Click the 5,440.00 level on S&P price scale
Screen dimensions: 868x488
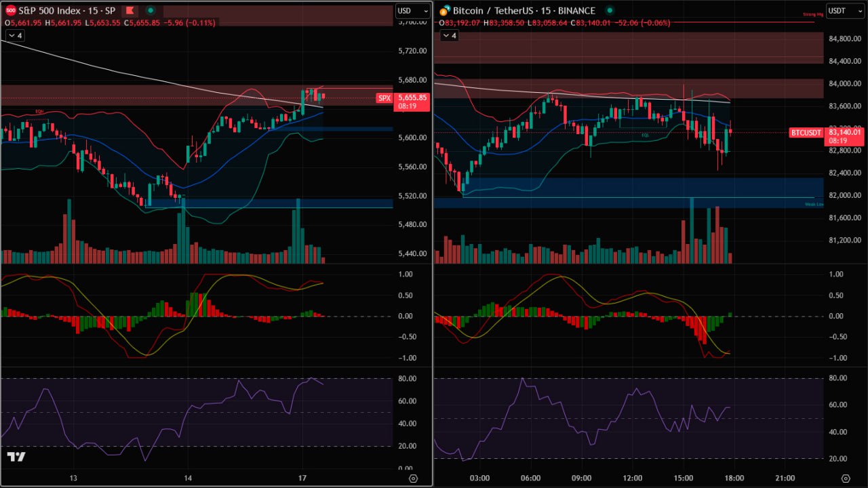pos(412,253)
